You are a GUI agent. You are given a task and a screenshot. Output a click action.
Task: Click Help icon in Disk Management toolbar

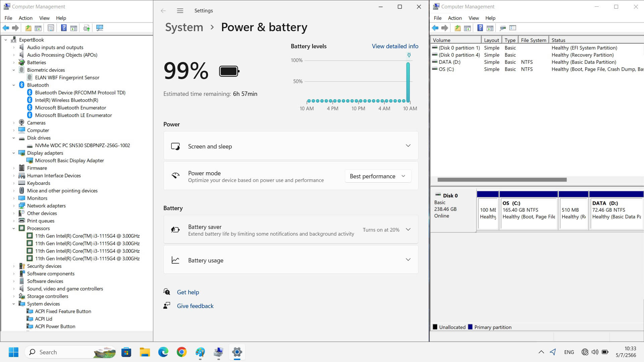coord(480,28)
